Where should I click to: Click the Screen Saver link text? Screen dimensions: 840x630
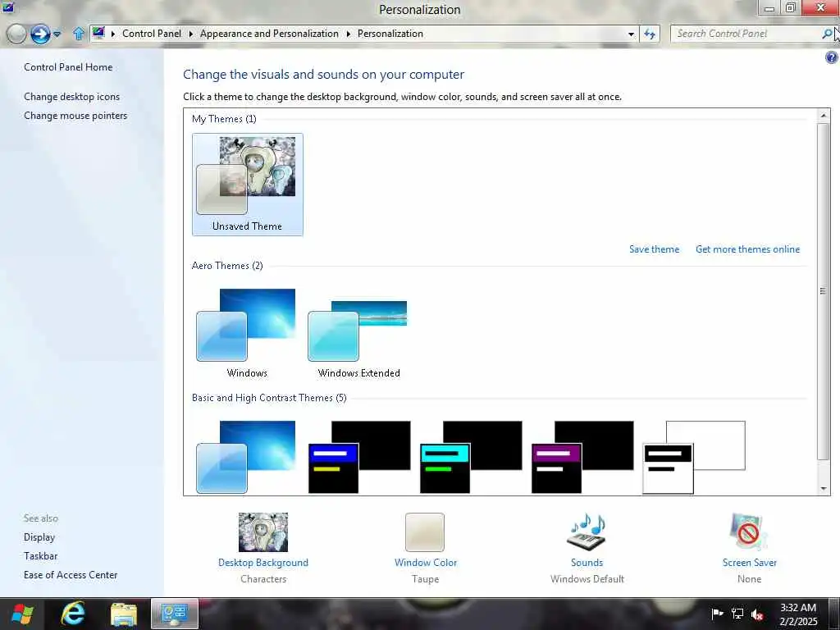click(749, 563)
